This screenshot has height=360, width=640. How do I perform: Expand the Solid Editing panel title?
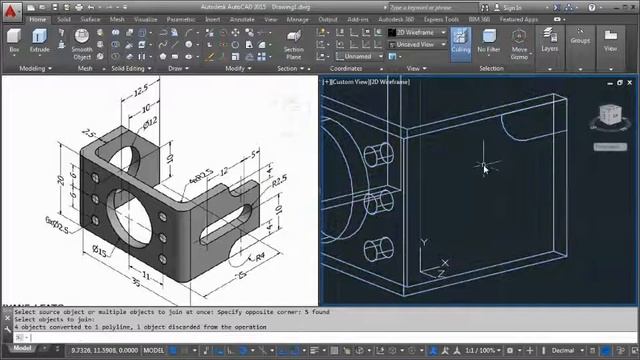click(131, 69)
